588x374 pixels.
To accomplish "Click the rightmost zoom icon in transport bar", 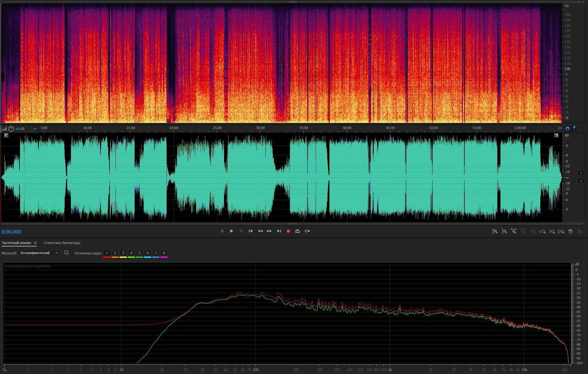I will coord(580,231).
